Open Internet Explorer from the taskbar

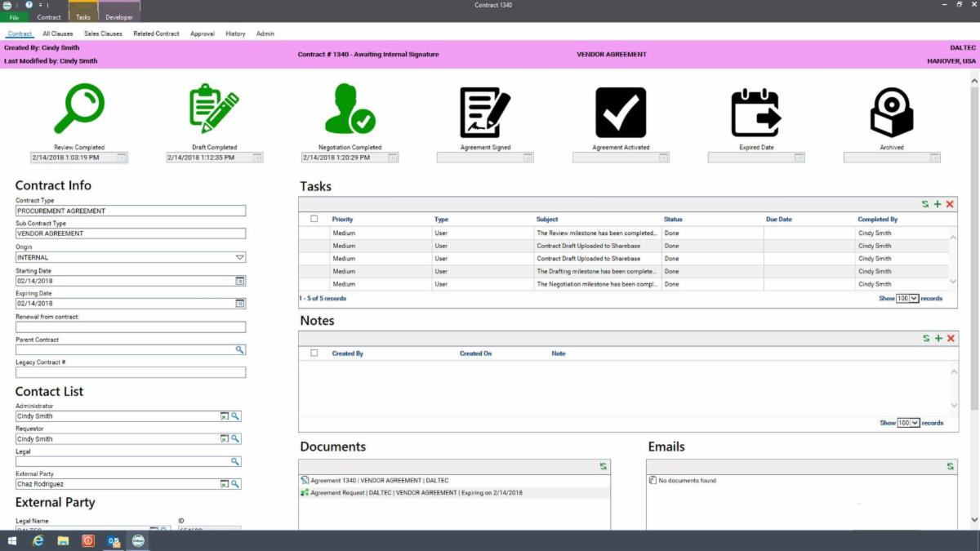(x=38, y=540)
